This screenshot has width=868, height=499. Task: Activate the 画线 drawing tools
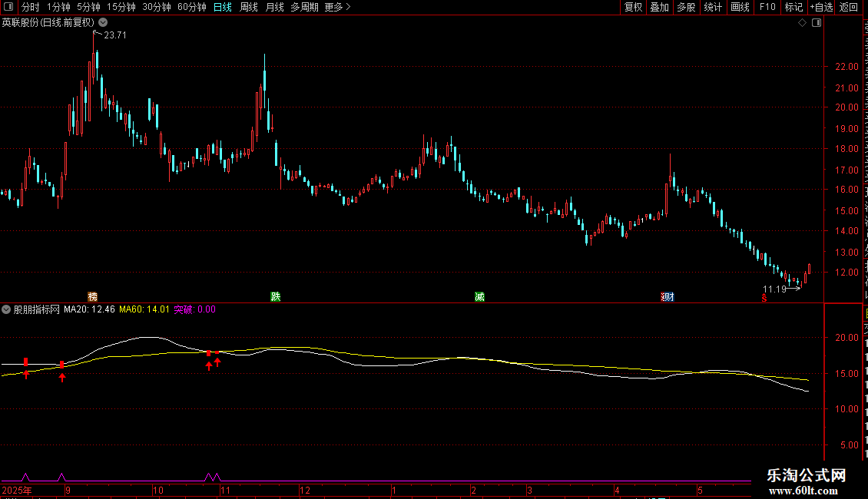(740, 7)
